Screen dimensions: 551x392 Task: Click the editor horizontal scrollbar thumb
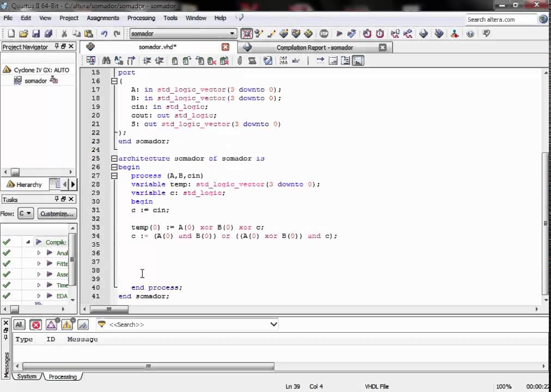point(109,309)
